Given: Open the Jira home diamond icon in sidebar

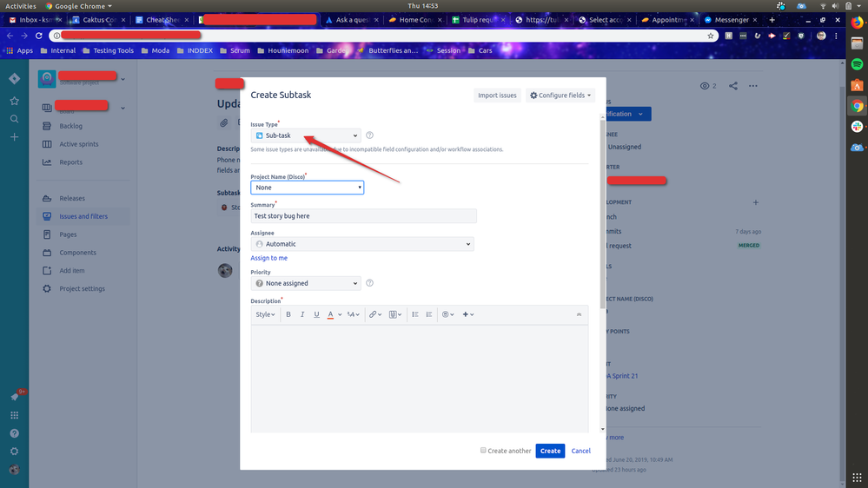Looking at the screenshot, I should tap(15, 78).
